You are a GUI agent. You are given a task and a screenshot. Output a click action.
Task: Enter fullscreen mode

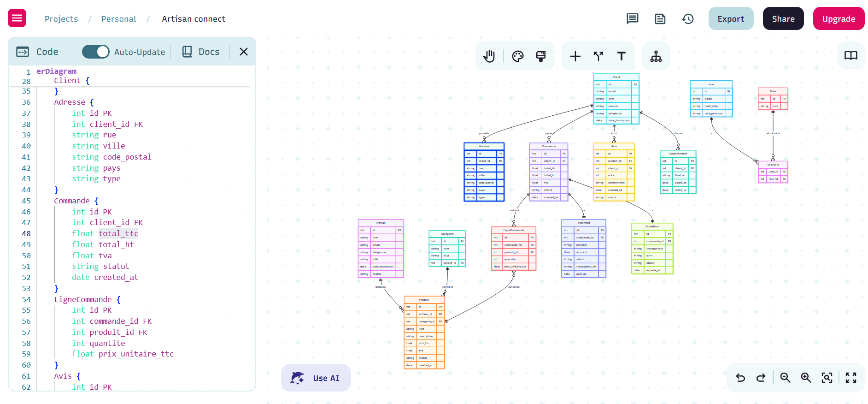[x=851, y=378]
